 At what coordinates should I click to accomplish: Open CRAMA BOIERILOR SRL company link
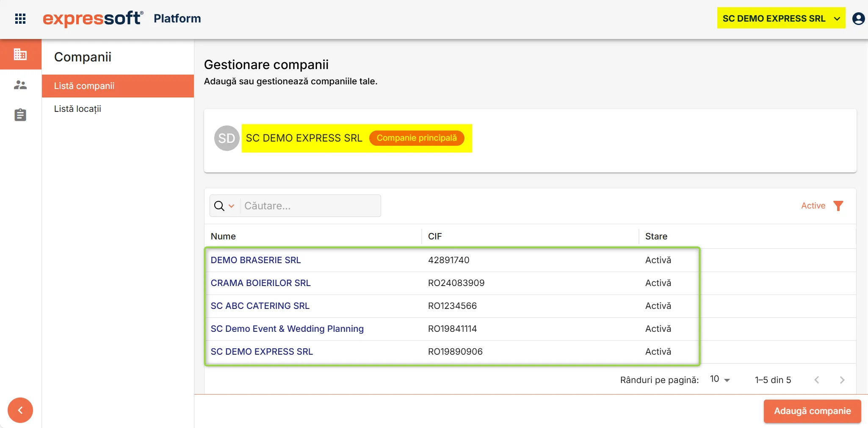click(x=261, y=283)
